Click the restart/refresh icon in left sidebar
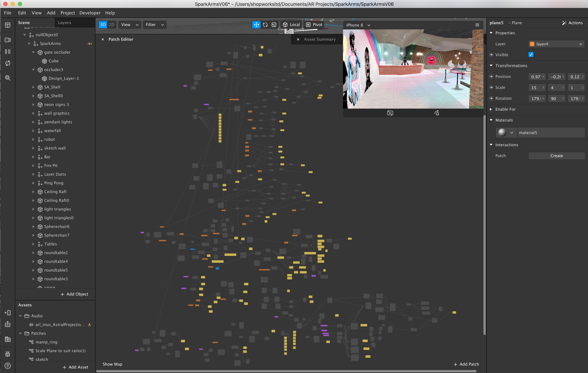Screen dimensions: 588x373 click(8, 63)
